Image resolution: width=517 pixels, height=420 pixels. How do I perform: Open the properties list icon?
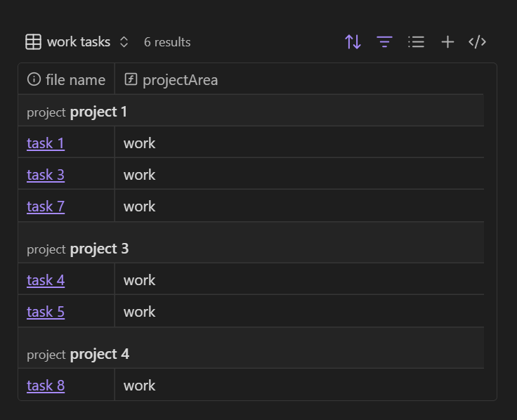coord(416,42)
